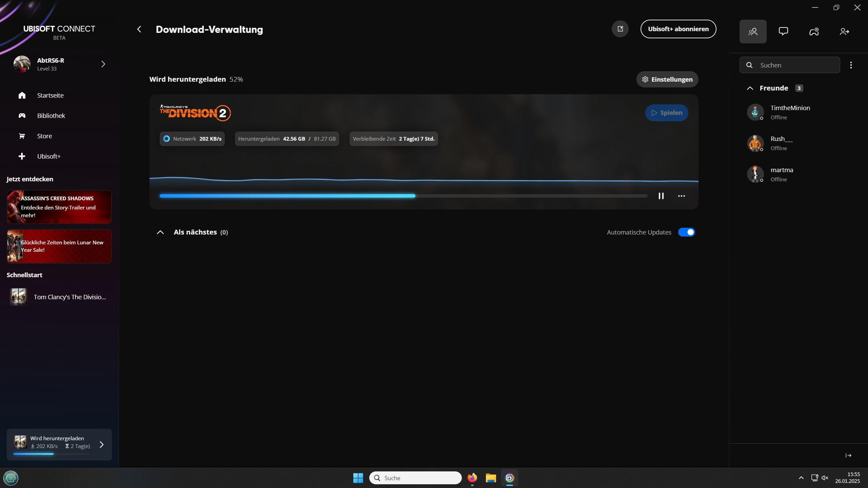Open download Einstellungen
This screenshot has height=488, width=868.
pos(667,79)
